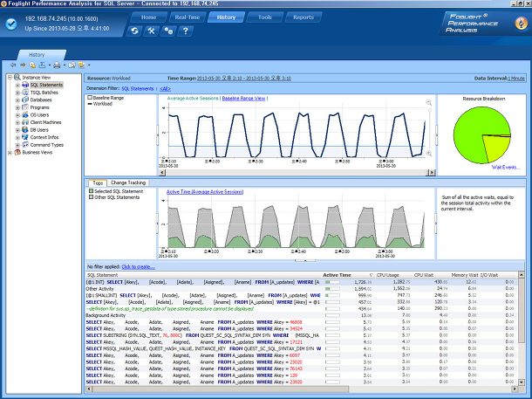Click the document search toolbar icon
532x399 pixels.
[72, 65]
